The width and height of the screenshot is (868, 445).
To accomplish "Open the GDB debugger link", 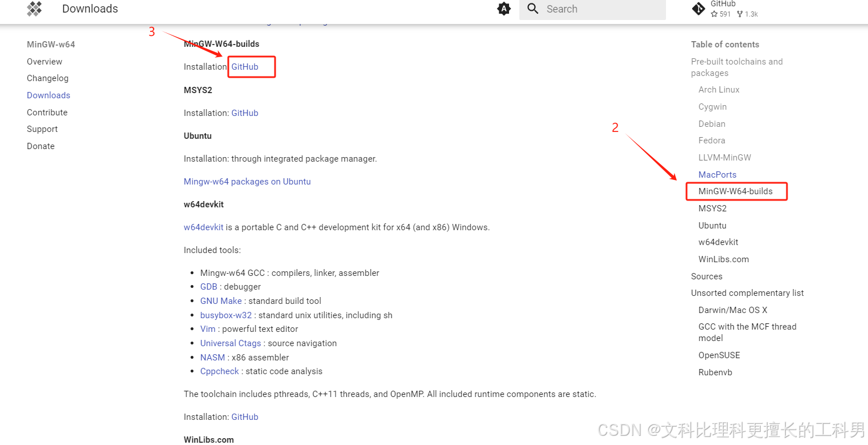I will point(209,287).
